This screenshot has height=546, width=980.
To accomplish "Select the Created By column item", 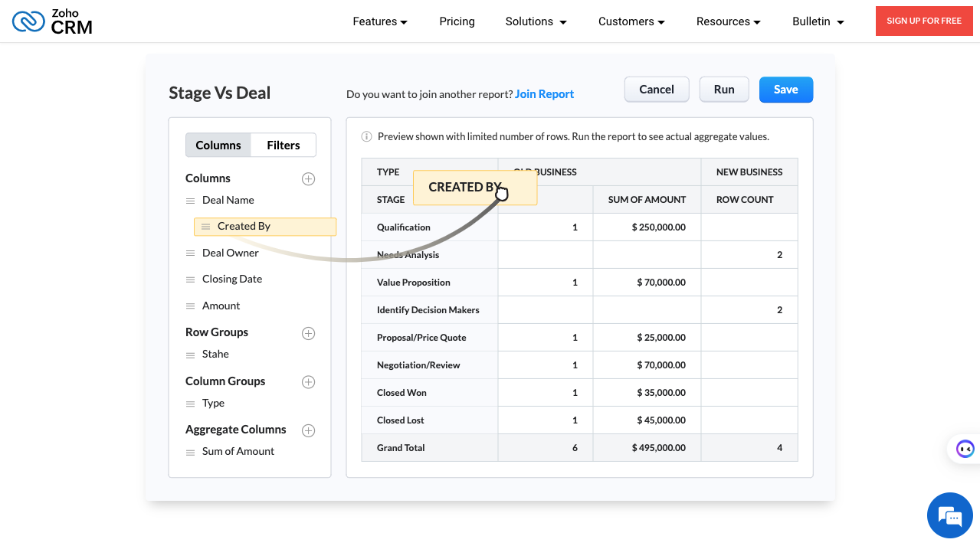I will tap(265, 227).
